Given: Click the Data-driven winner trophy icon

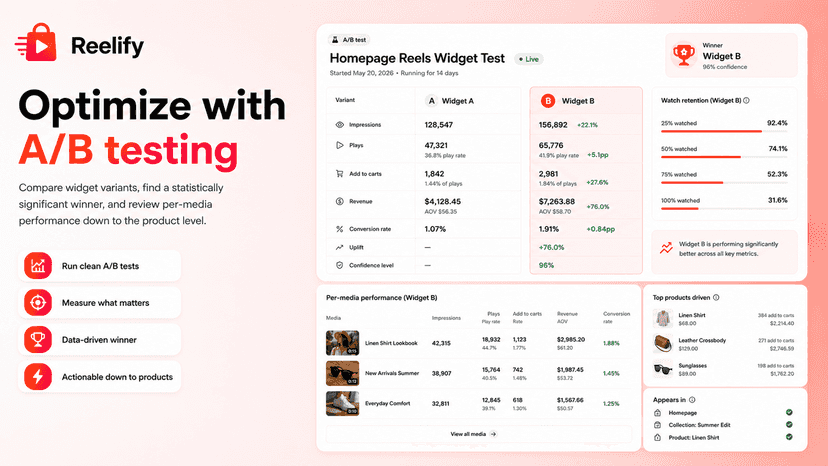Looking at the screenshot, I should click(38, 340).
